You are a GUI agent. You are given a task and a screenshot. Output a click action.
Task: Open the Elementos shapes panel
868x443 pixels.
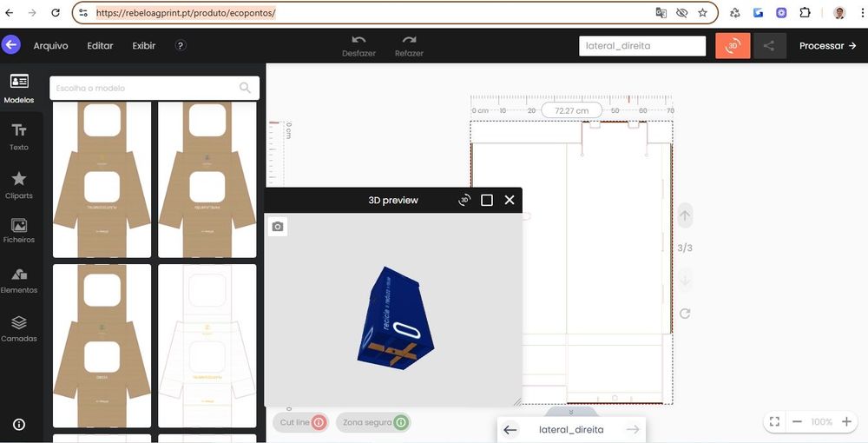[x=19, y=280]
